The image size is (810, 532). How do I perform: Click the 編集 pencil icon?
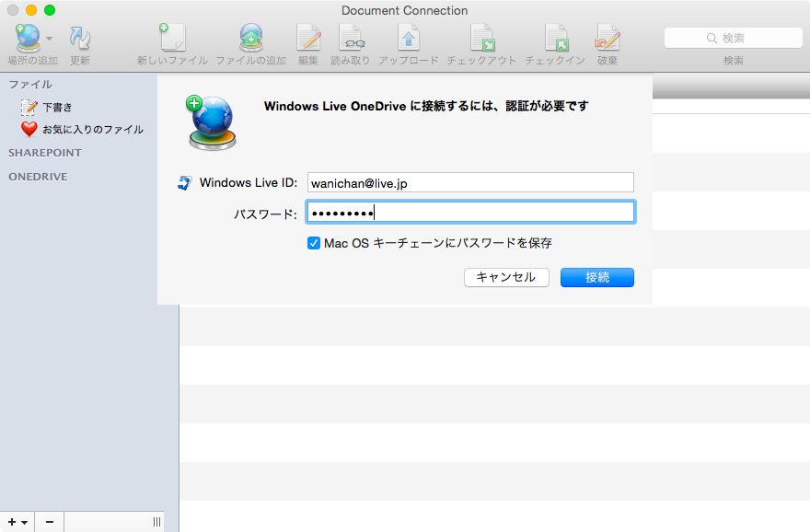point(308,38)
